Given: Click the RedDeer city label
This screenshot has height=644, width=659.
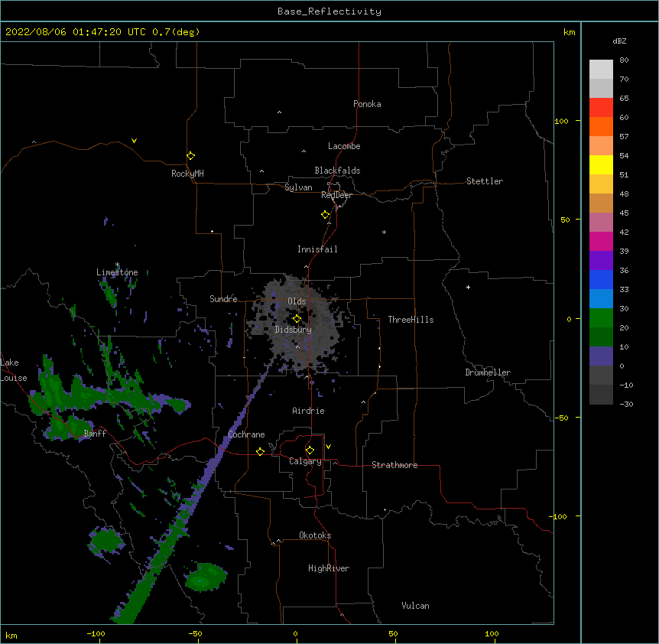Looking at the screenshot, I should pyautogui.click(x=336, y=195).
